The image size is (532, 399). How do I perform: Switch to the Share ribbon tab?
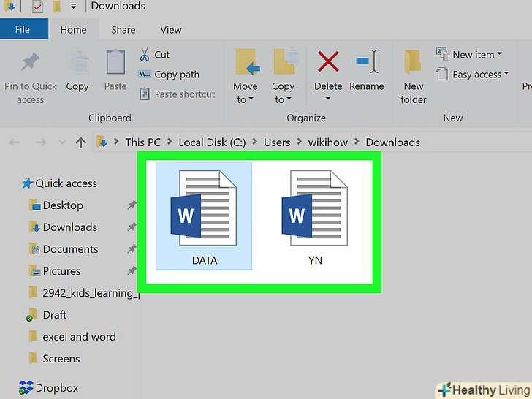pyautogui.click(x=123, y=30)
